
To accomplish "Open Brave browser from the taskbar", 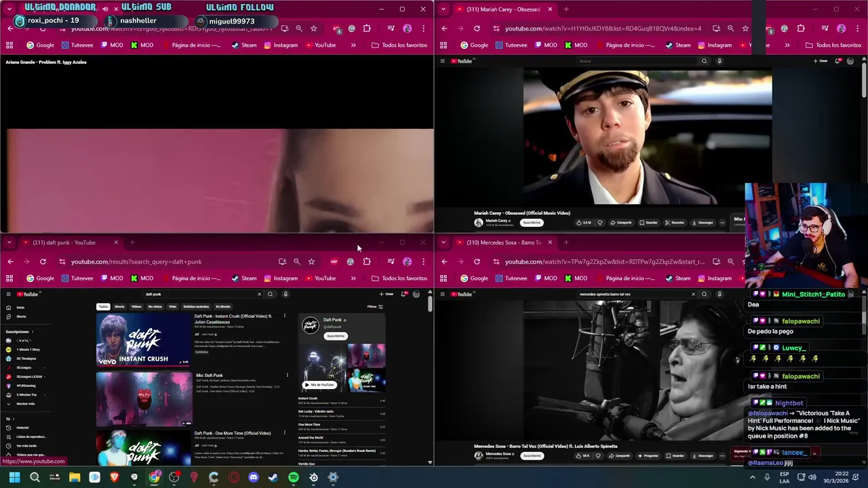I will tap(114, 477).
